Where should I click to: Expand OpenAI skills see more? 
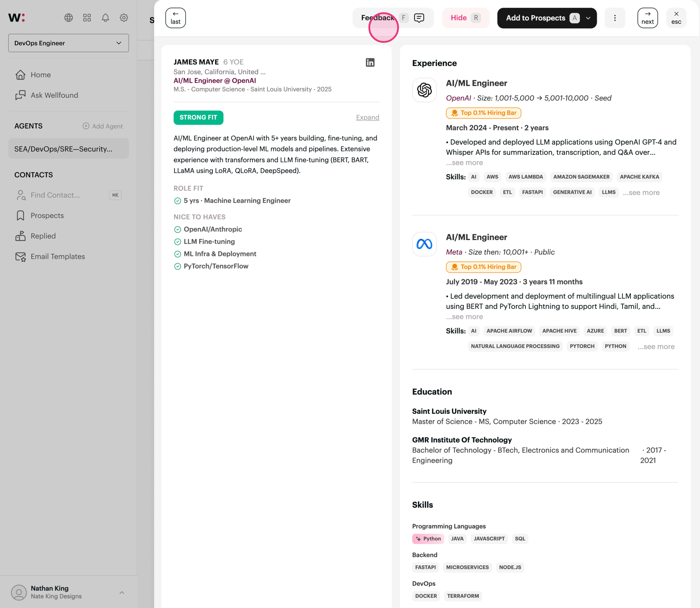click(x=641, y=192)
